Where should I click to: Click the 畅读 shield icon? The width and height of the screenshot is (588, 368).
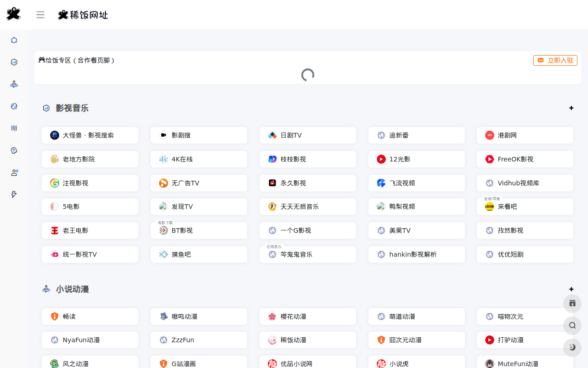point(55,316)
